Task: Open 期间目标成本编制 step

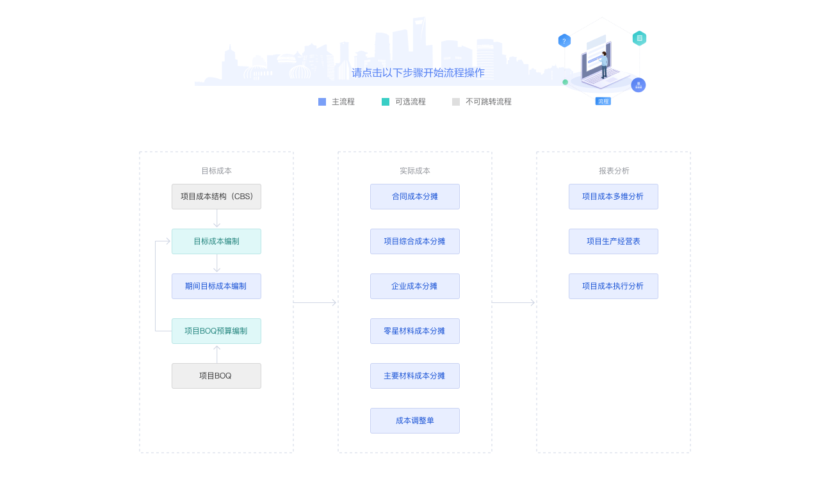Action: (x=216, y=286)
